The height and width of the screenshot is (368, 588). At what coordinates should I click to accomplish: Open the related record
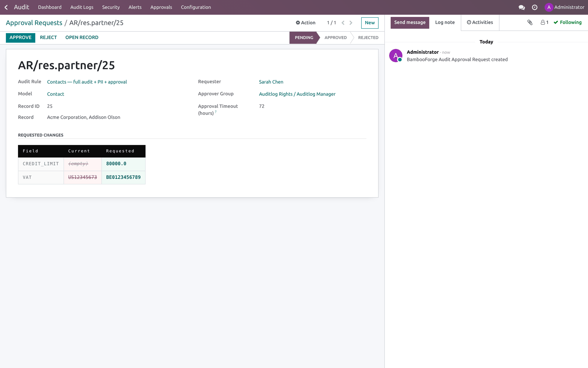[x=82, y=38]
